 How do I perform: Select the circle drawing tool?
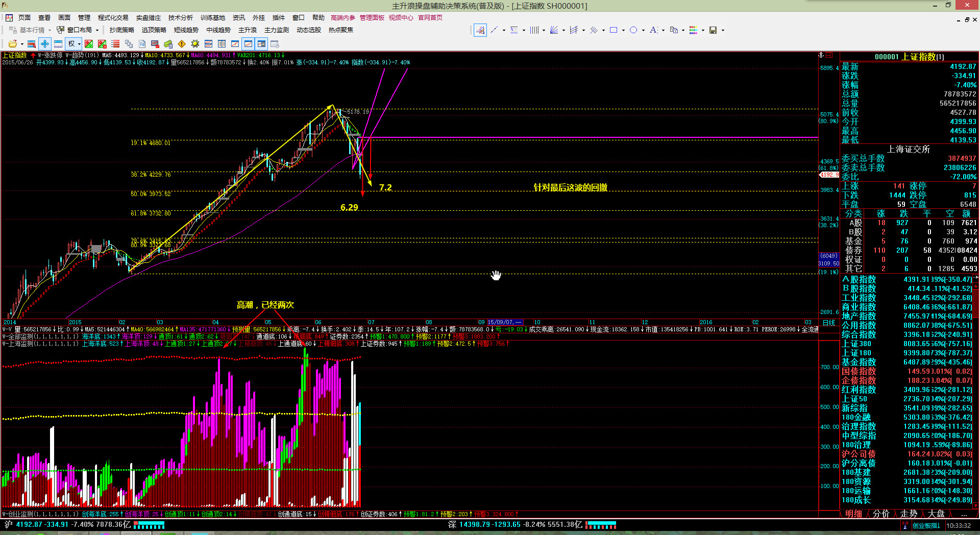[x=633, y=30]
